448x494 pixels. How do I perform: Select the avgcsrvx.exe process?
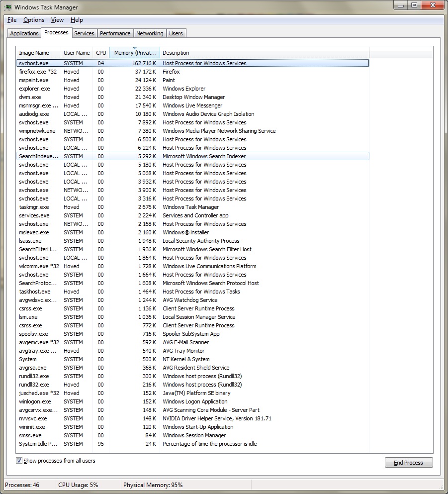click(x=192, y=410)
